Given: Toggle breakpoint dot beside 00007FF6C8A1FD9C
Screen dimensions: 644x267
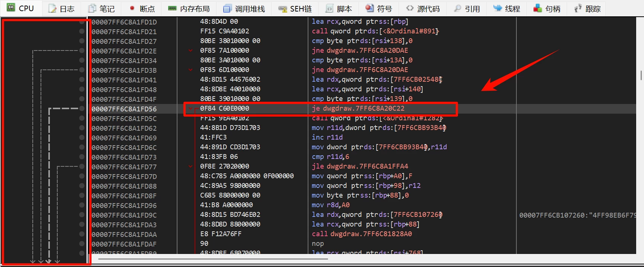Looking at the screenshot, I should (x=82, y=215).
